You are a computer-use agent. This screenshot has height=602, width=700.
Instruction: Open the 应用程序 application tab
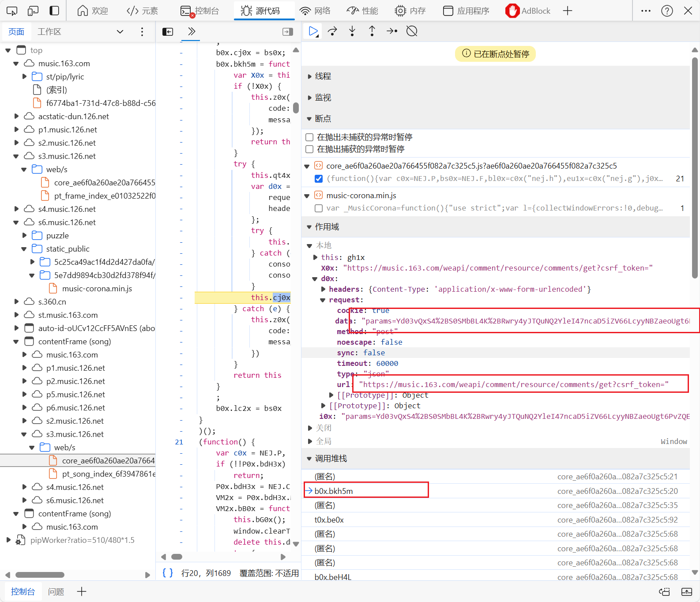tap(466, 11)
